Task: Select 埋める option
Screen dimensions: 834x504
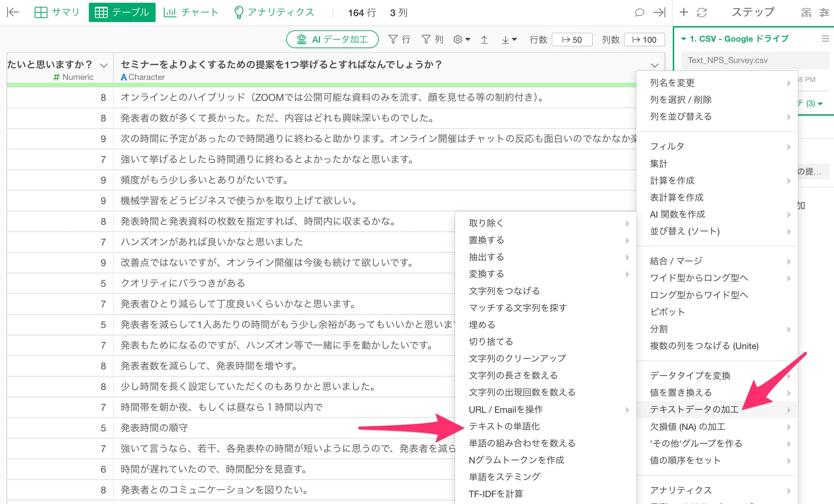Action: tap(546, 325)
